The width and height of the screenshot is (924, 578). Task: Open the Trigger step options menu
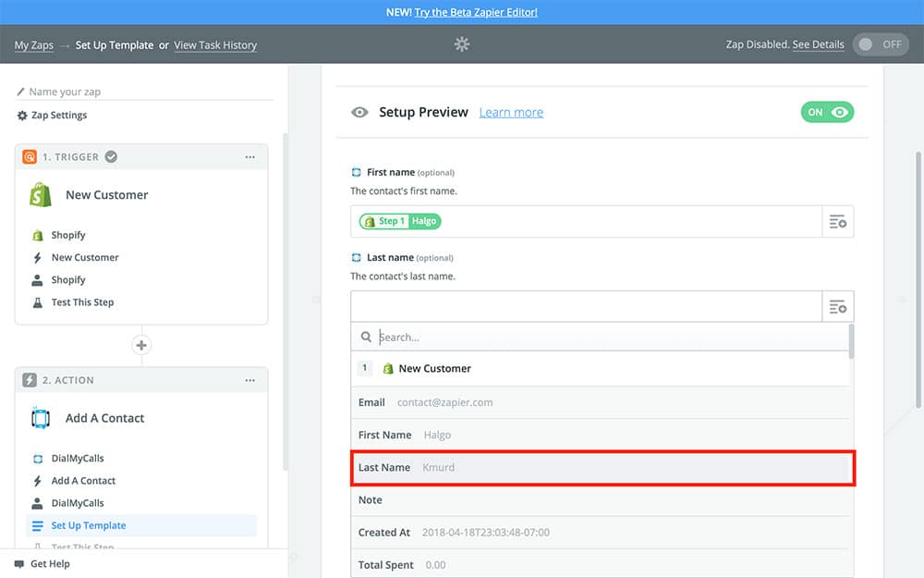tap(249, 157)
